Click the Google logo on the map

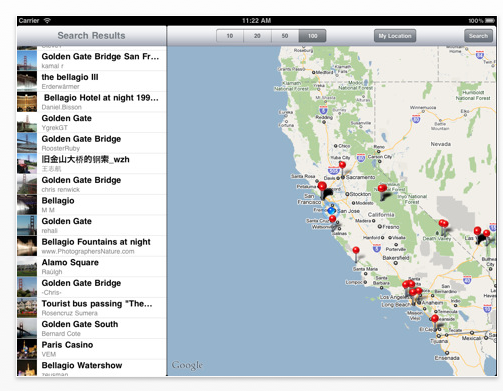[187, 365]
